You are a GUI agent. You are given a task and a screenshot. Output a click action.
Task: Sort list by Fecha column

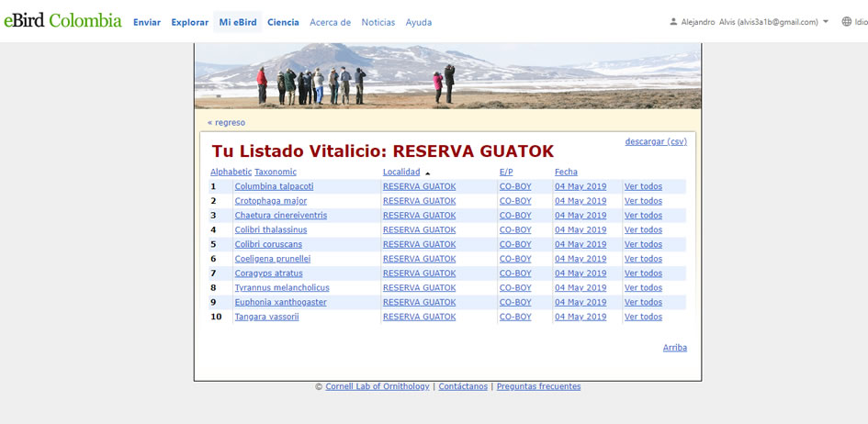point(566,172)
